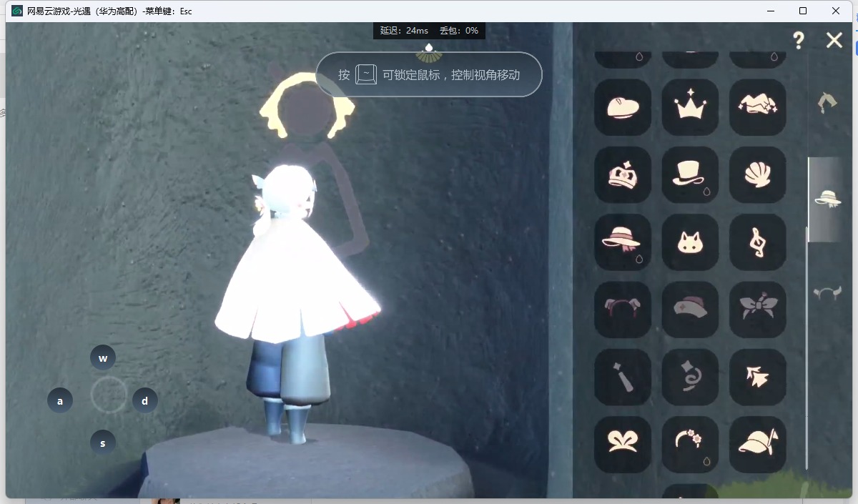This screenshot has height=504, width=858.
Task: Equip the sparkling crown headpiece
Action: tap(690, 107)
